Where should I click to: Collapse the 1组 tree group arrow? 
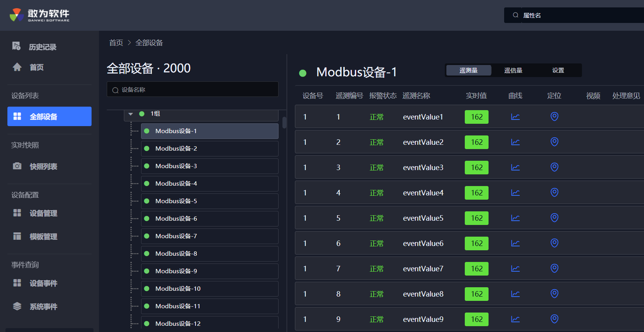point(131,114)
